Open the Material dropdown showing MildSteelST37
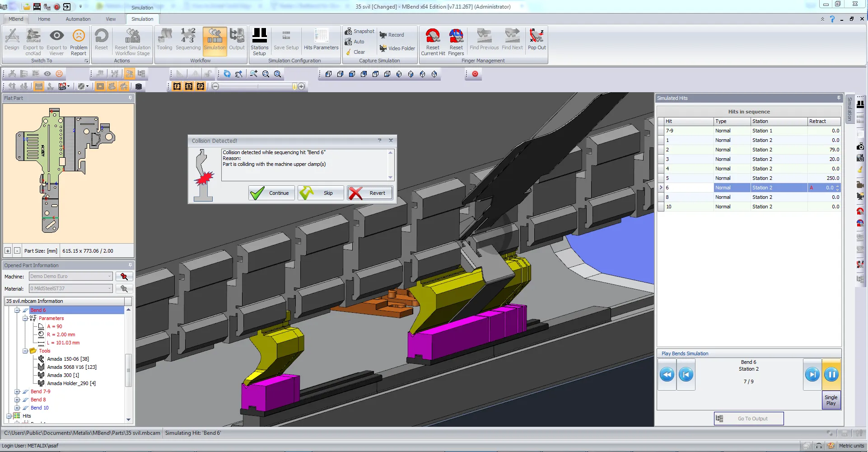The height and width of the screenshot is (452, 868). click(x=109, y=288)
